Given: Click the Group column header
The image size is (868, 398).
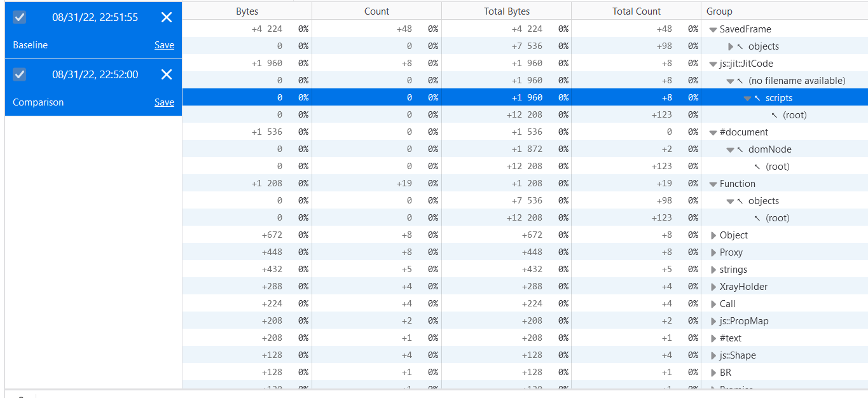Looking at the screenshot, I should click(x=785, y=11).
